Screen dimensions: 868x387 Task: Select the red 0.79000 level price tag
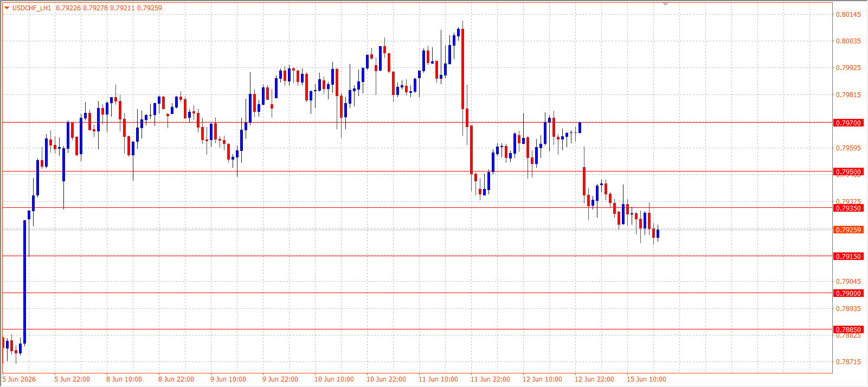point(848,294)
